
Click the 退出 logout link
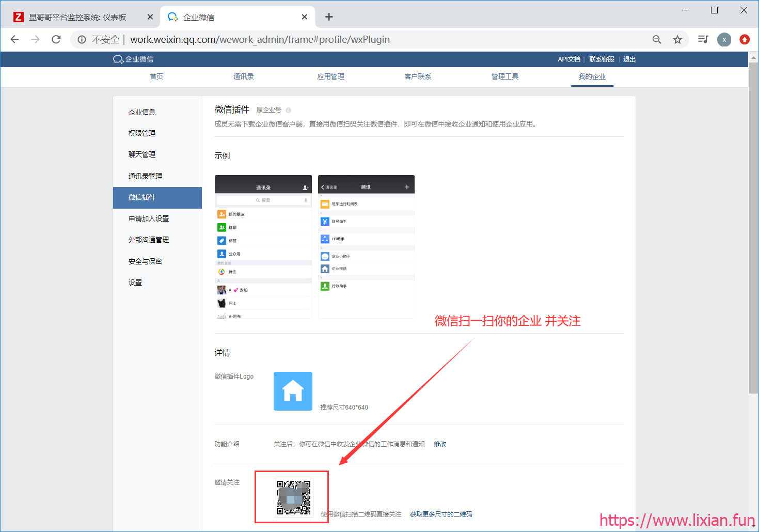click(x=629, y=59)
